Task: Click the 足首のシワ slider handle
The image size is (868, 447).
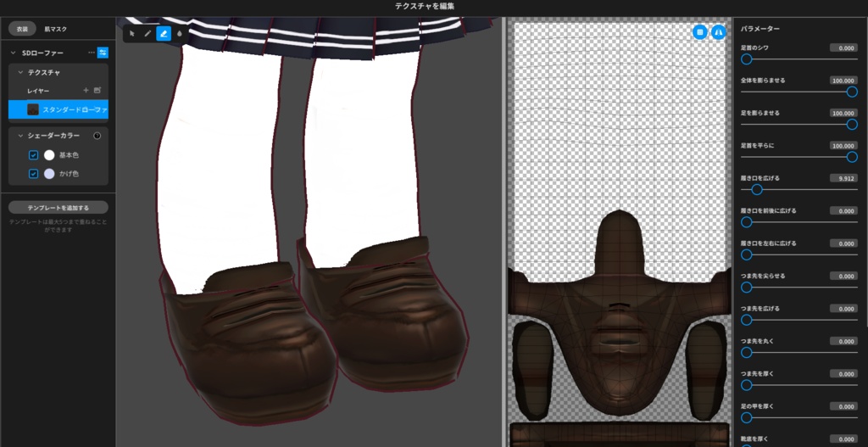Action: [746, 59]
